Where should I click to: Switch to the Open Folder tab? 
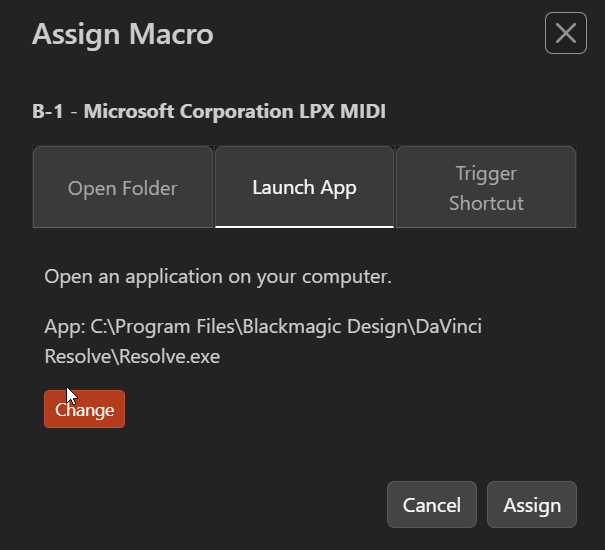coord(122,188)
